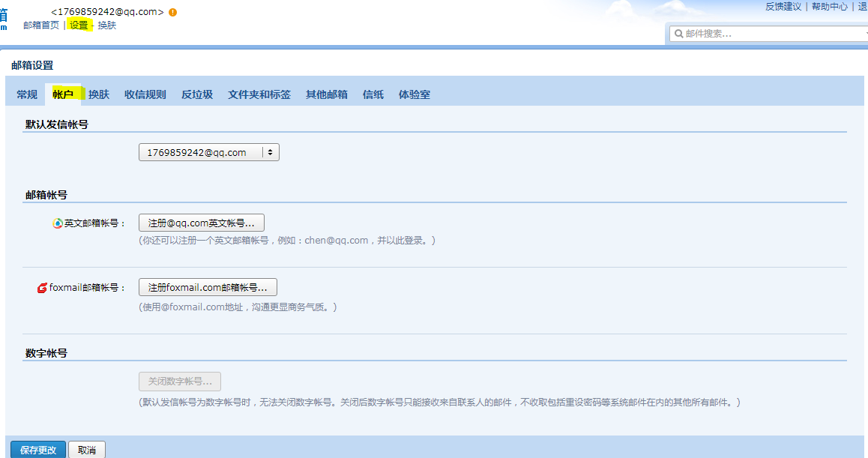Click the 邮箱帐号 section heading
Screen dimensions: 868x458
(x=46, y=195)
